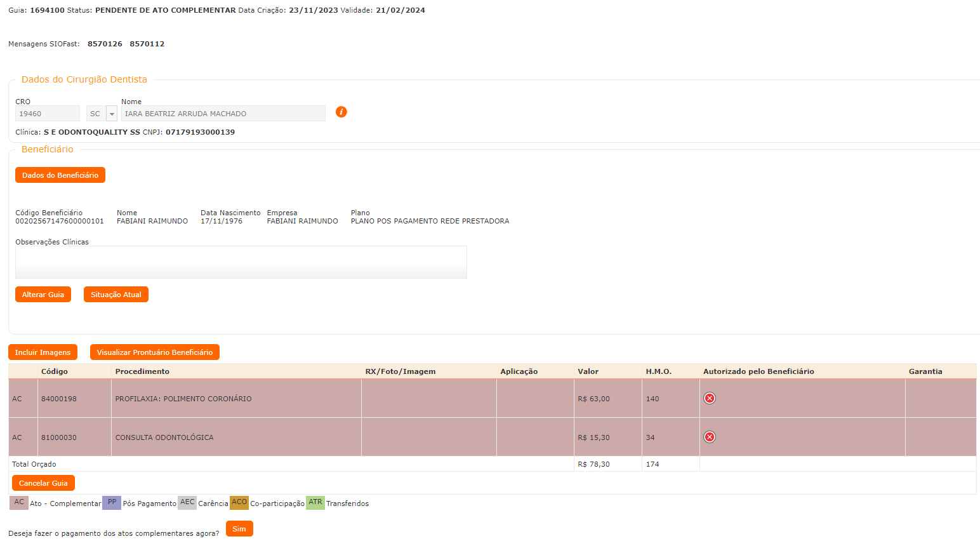Screen dimensions: 980x560
Task: Click the ATR Transferidos legend swatch
Action: [315, 502]
